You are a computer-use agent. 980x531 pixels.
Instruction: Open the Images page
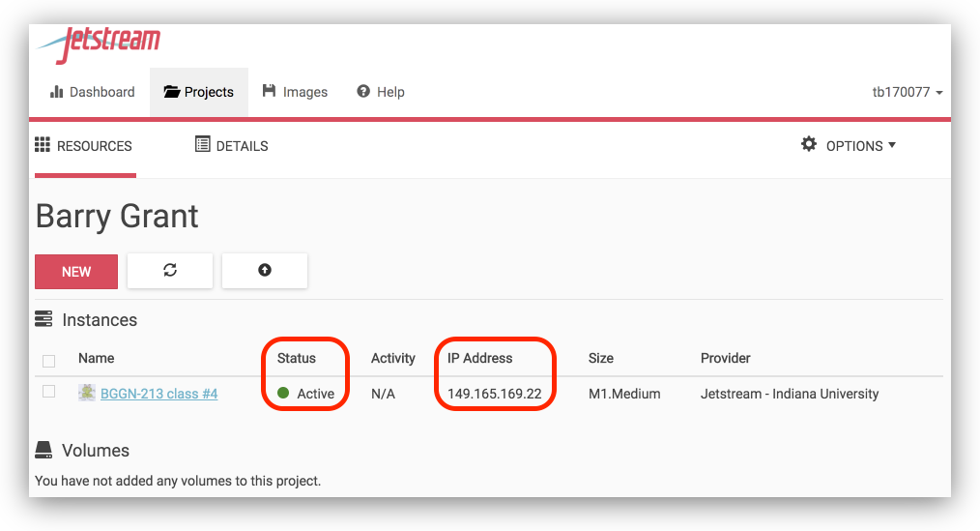(x=296, y=92)
